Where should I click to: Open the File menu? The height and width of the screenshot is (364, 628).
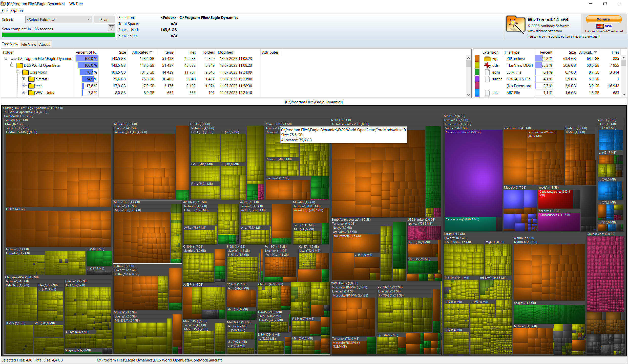pos(5,11)
